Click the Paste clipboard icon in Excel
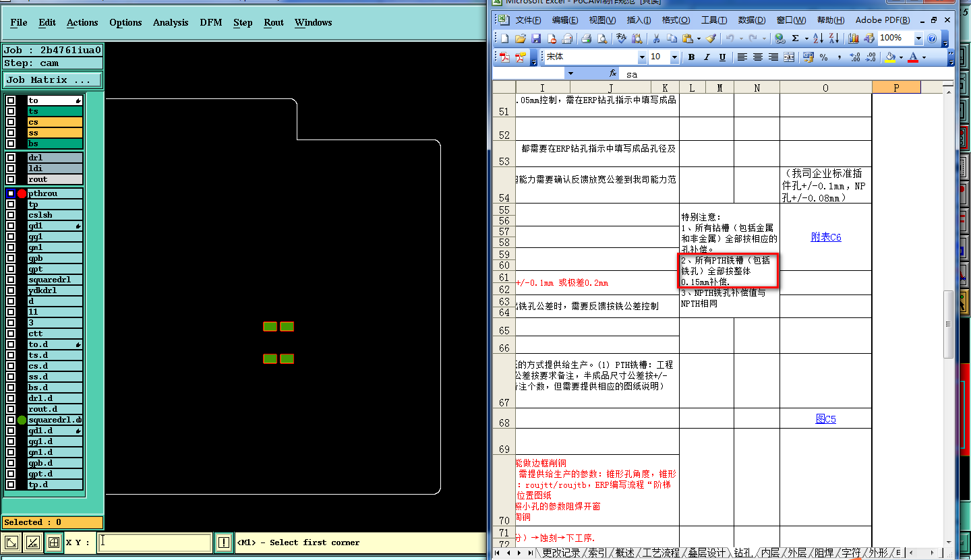The height and width of the screenshot is (560, 971). tap(687, 38)
